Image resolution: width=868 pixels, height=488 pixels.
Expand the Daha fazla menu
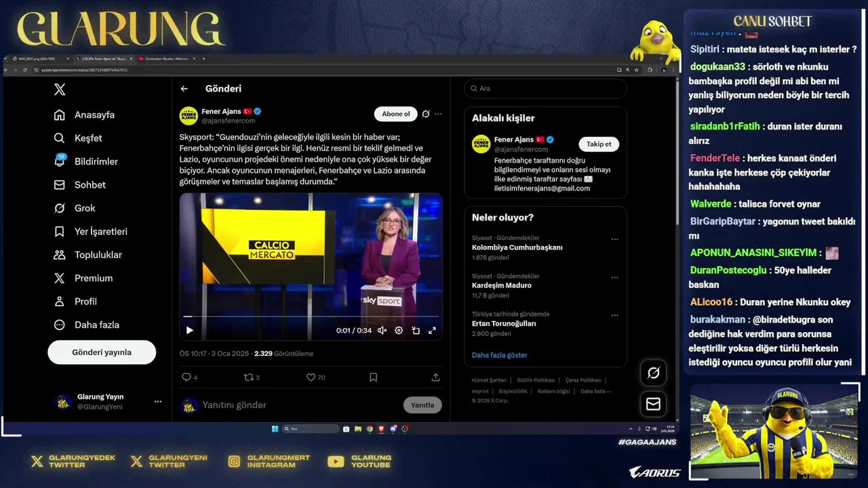pos(87,325)
